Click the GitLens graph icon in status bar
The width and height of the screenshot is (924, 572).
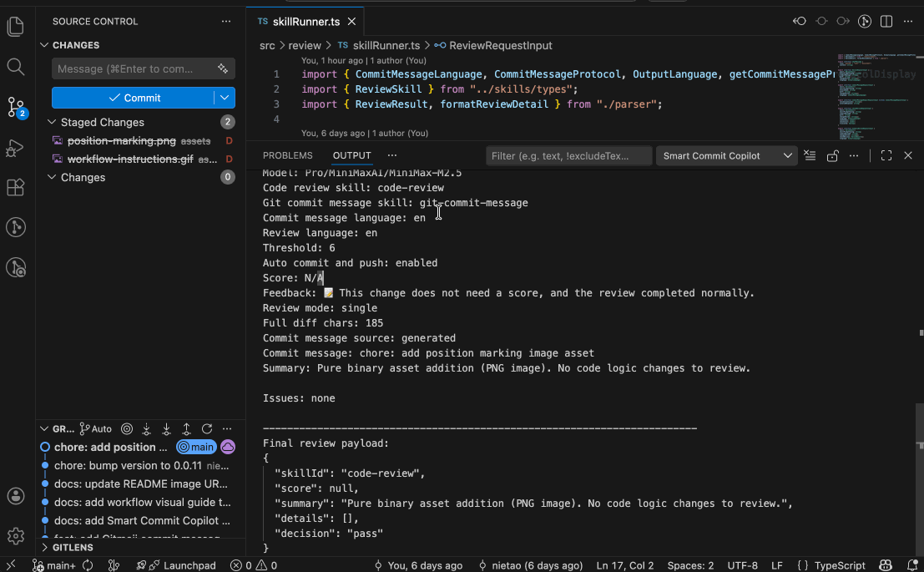pyautogui.click(x=114, y=565)
